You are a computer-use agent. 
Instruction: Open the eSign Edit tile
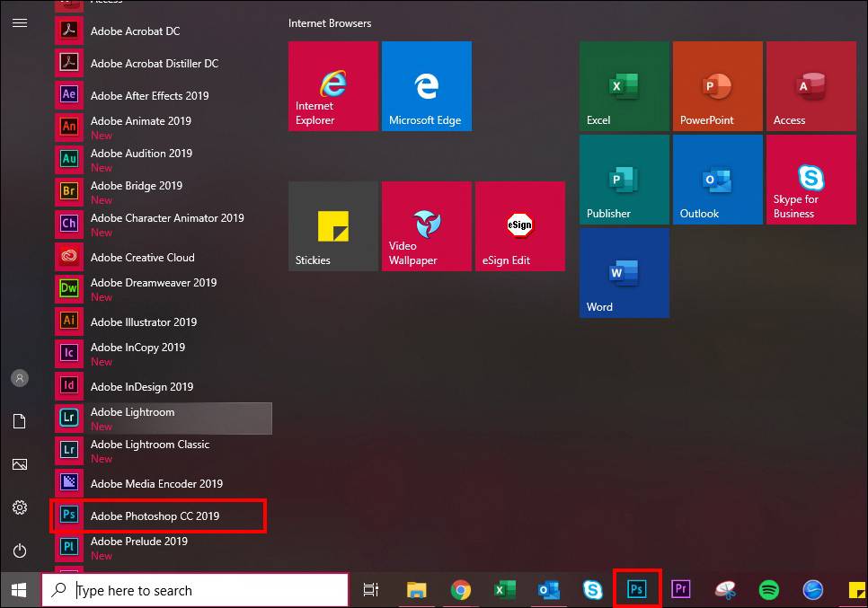519,226
